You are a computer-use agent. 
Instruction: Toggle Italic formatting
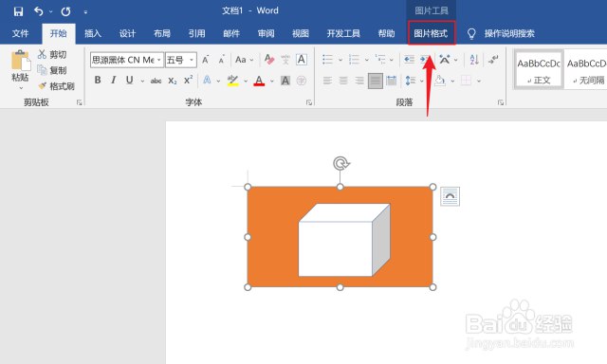[x=113, y=80]
